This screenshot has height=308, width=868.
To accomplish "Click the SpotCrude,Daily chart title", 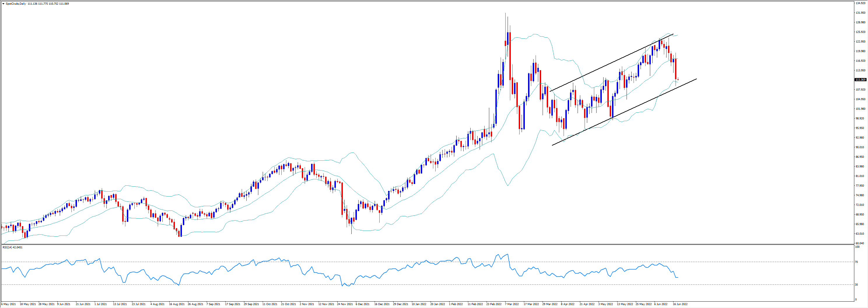I will pos(16,4).
